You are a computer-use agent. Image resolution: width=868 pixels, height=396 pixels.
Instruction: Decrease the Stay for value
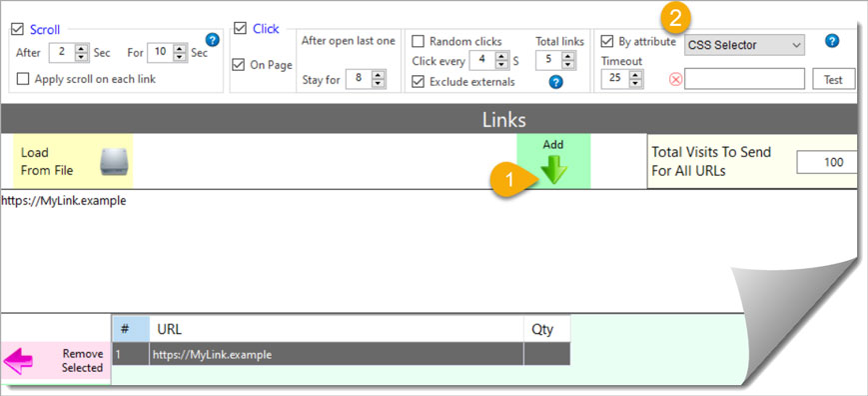pos(379,83)
